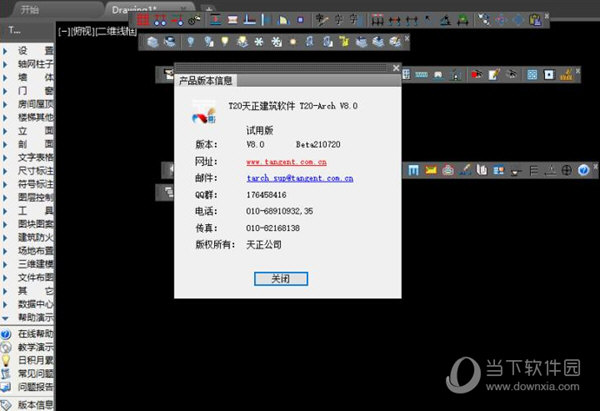The width and height of the screenshot is (600, 411).
Task: Click the 俯视 view control label
Action: click(x=82, y=32)
